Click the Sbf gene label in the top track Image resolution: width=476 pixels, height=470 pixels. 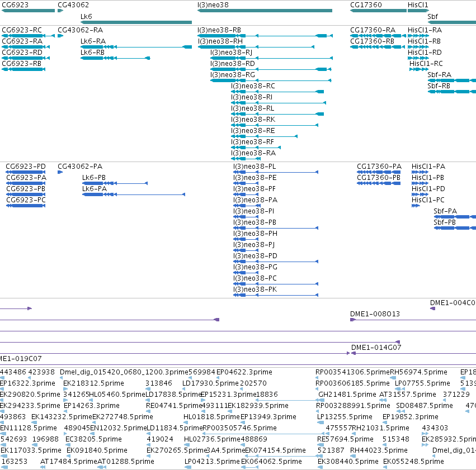click(432, 16)
